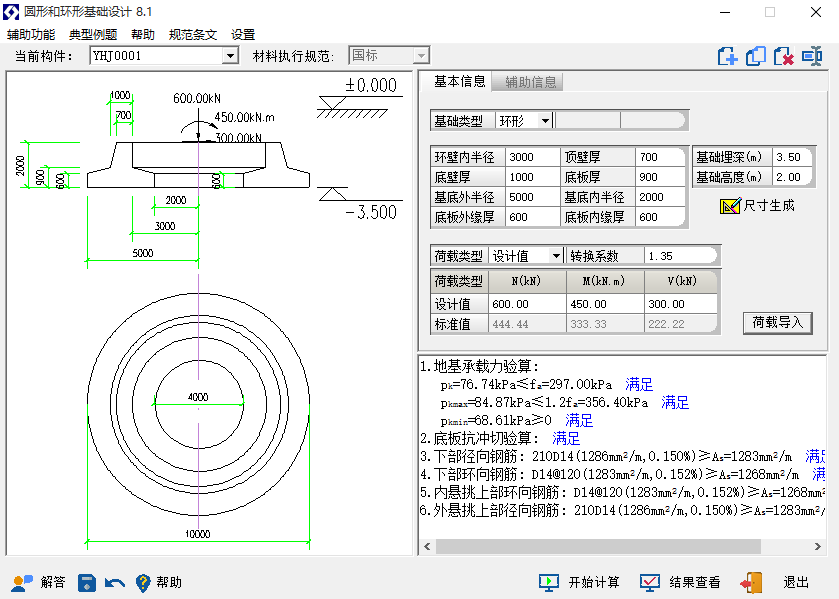Click the 基底内半径 value field 2000

(x=660, y=197)
